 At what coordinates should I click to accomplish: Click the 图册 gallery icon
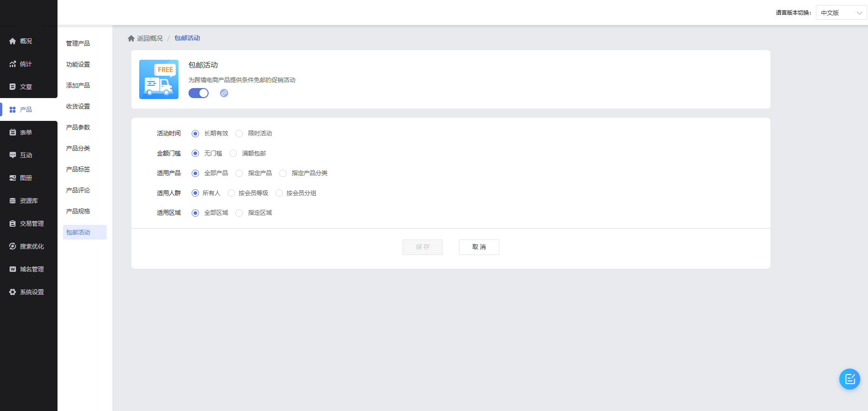pos(13,178)
